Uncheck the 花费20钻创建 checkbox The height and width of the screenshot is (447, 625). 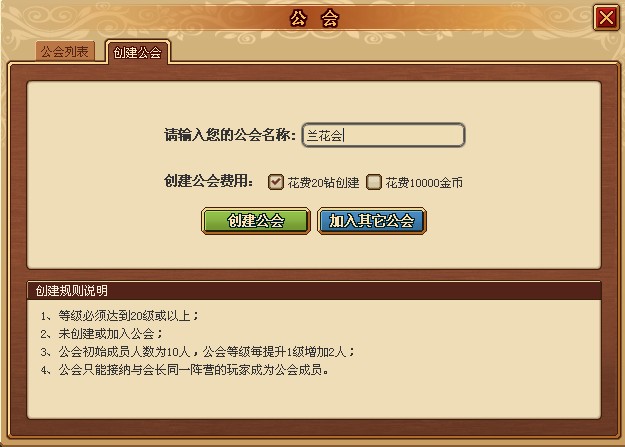click(x=275, y=182)
